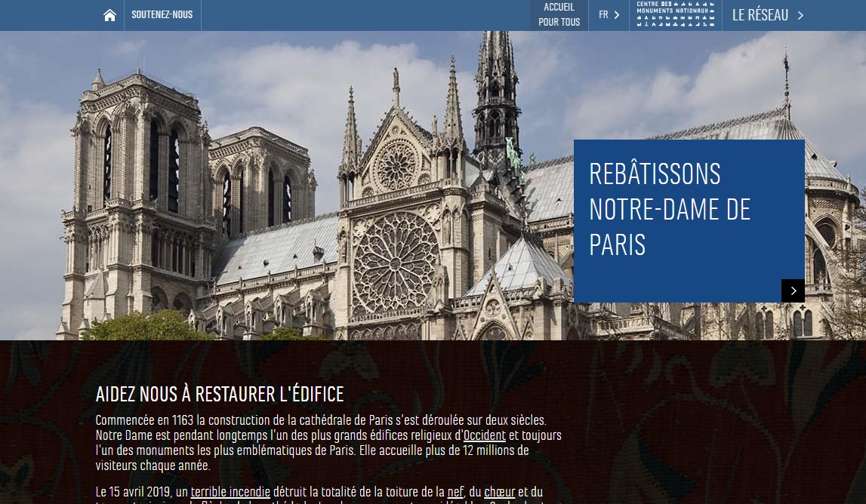Click the chevron arrow beside LE RÉSEAU
The height and width of the screenshot is (504, 866).
(x=800, y=15)
